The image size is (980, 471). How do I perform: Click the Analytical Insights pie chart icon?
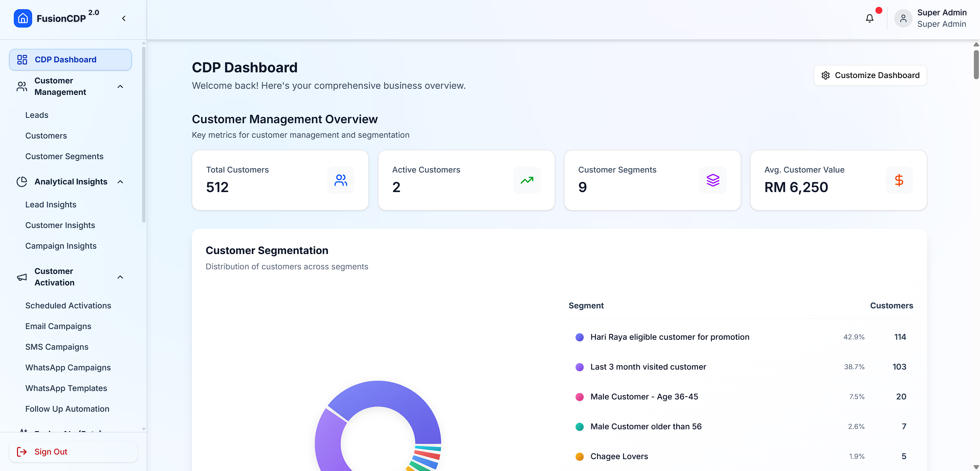pyautogui.click(x=22, y=182)
